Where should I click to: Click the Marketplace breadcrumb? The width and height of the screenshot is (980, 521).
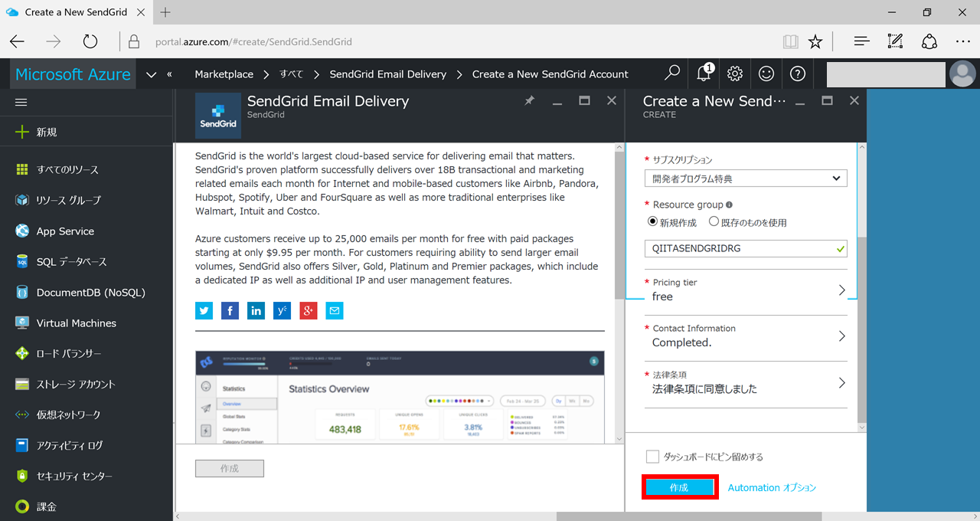[x=224, y=74]
